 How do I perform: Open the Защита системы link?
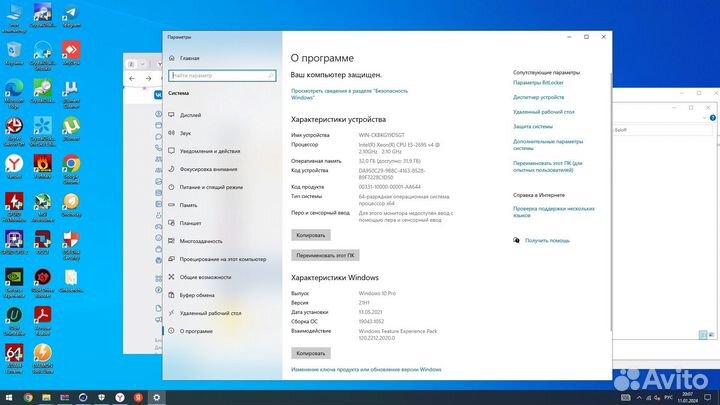(533, 126)
